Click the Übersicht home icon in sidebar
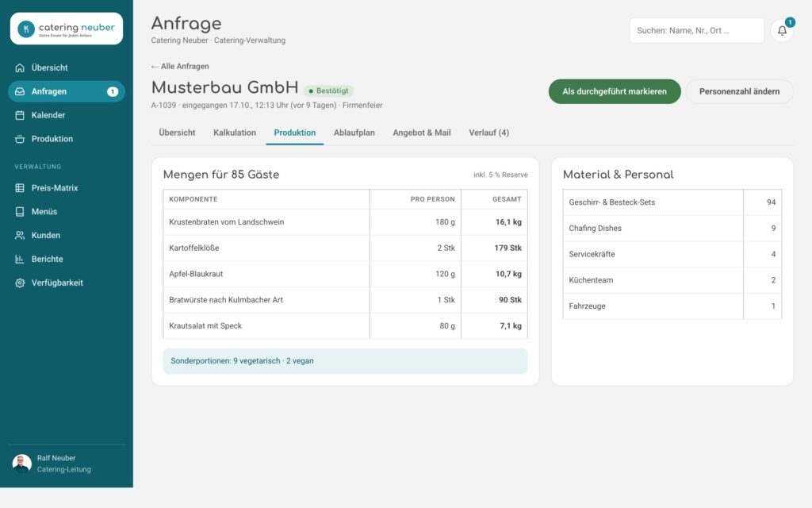 [x=20, y=68]
